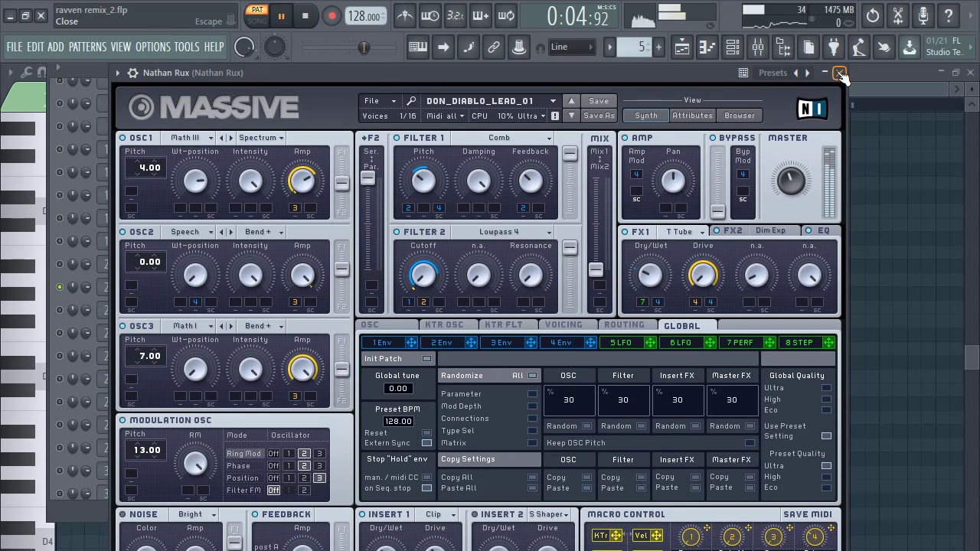Screen dimensions: 980x551
Task: Open FX1 T Tube effect dropdown
Action: click(684, 231)
